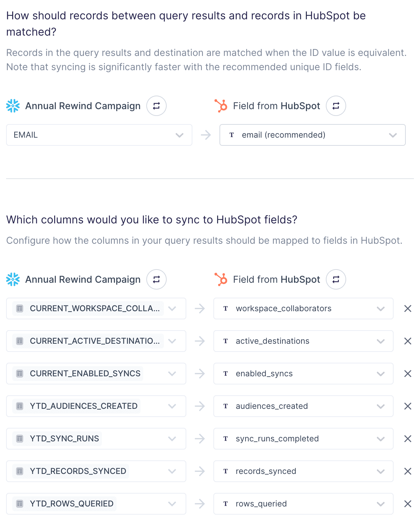This screenshot has width=420, height=518.
Task: Open the YTD_RECORDS_SYNCED source dropdown
Action: 96,471
